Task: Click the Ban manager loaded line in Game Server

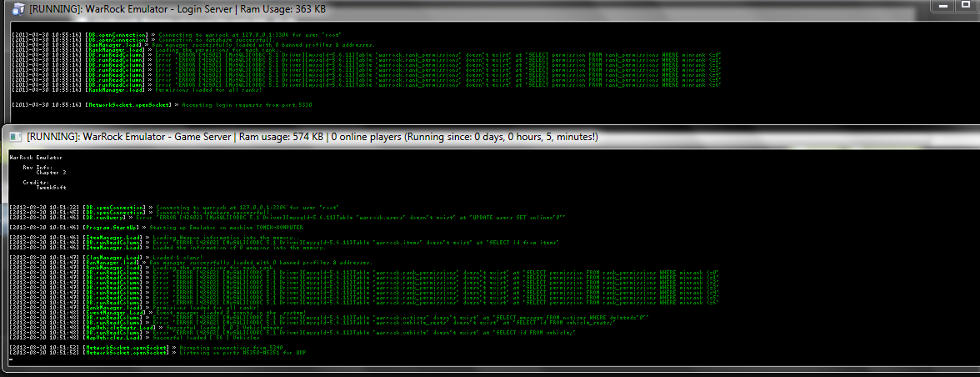Action: [262, 263]
